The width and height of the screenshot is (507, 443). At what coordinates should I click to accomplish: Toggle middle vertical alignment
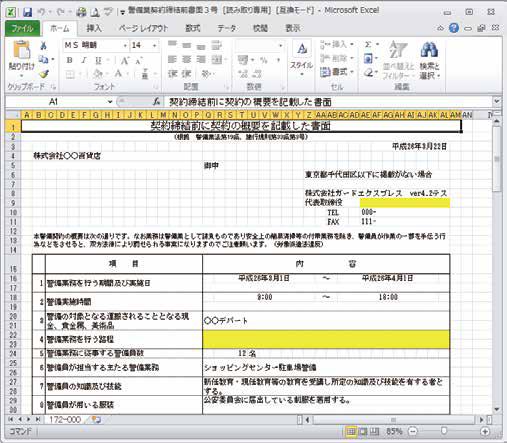click(x=186, y=45)
